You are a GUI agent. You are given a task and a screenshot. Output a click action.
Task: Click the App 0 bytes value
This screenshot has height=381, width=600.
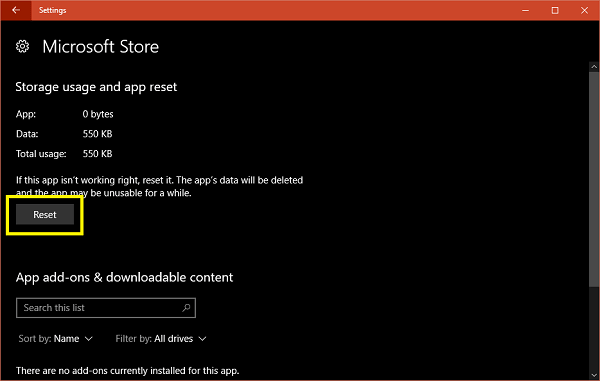pyautogui.click(x=98, y=114)
